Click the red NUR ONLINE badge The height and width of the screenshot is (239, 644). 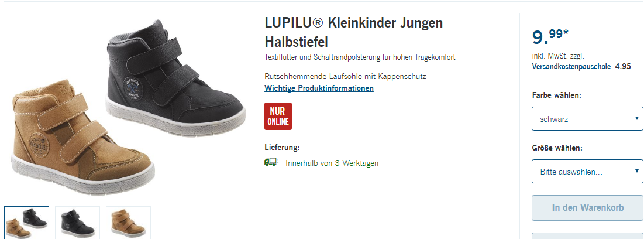click(x=278, y=117)
